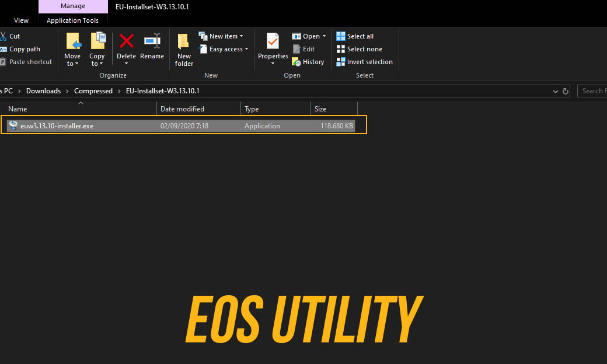Click the Manage contextual tab
The height and width of the screenshot is (364, 607).
73,6
